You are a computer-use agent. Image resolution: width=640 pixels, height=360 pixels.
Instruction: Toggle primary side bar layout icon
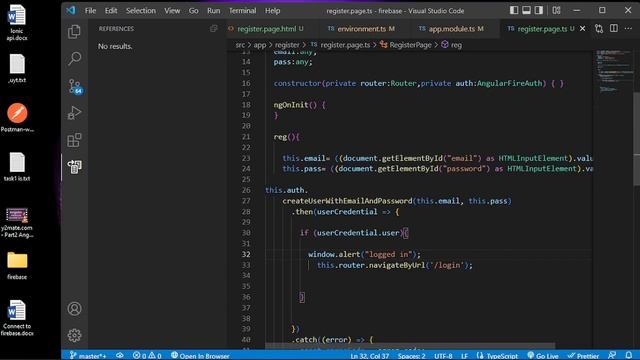pyautogui.click(x=514, y=10)
